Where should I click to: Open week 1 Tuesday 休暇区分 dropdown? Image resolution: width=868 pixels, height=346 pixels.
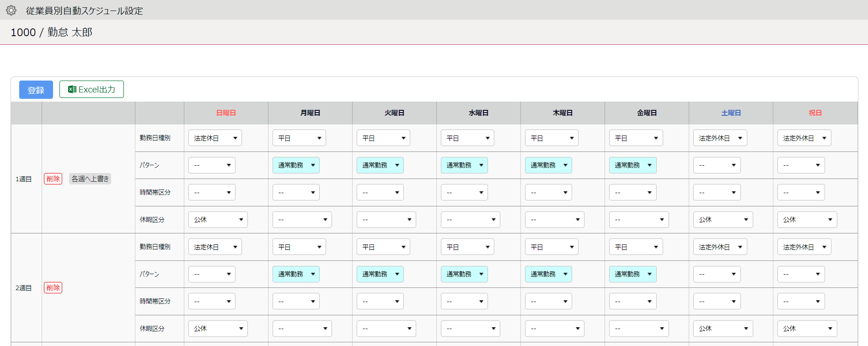[x=386, y=220]
